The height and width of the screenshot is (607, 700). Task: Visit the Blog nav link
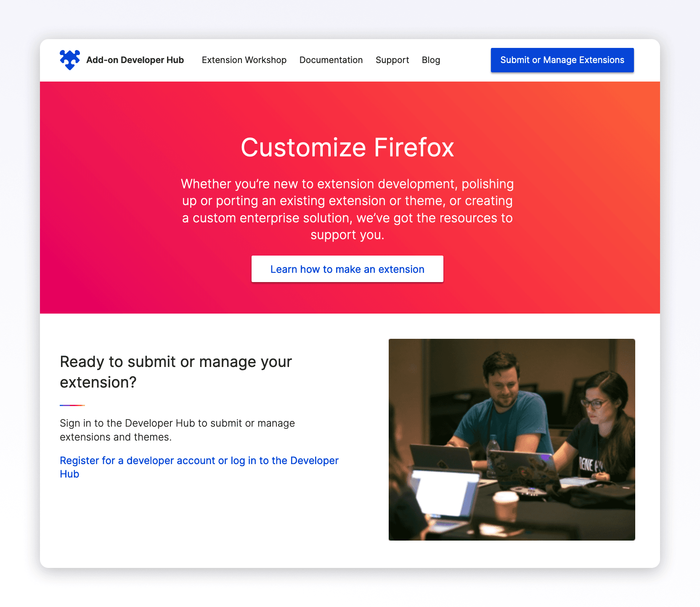click(431, 60)
